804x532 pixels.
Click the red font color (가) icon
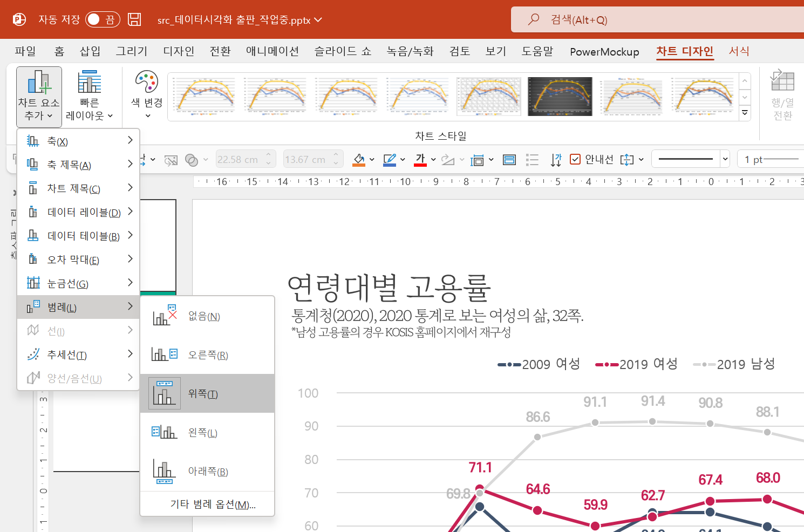(420, 159)
